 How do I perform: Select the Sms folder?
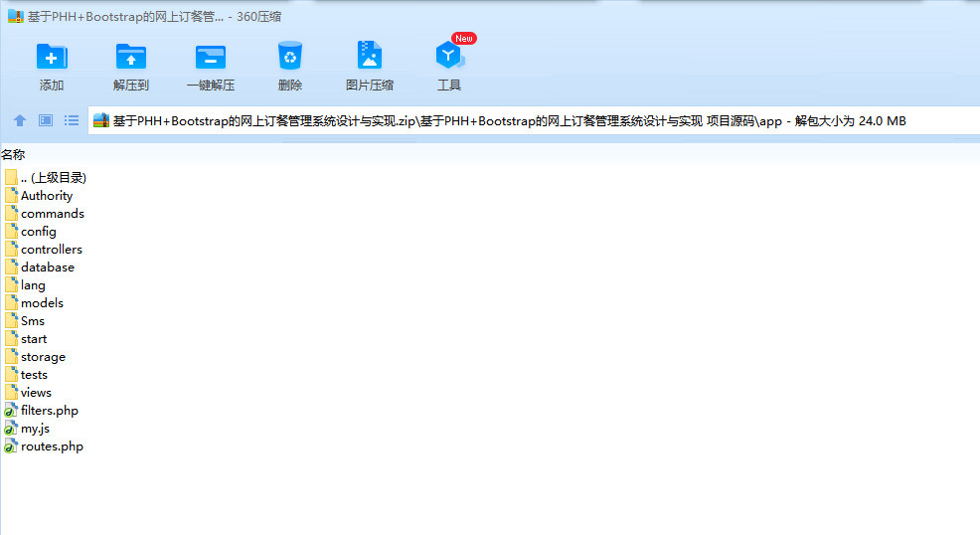tap(33, 321)
